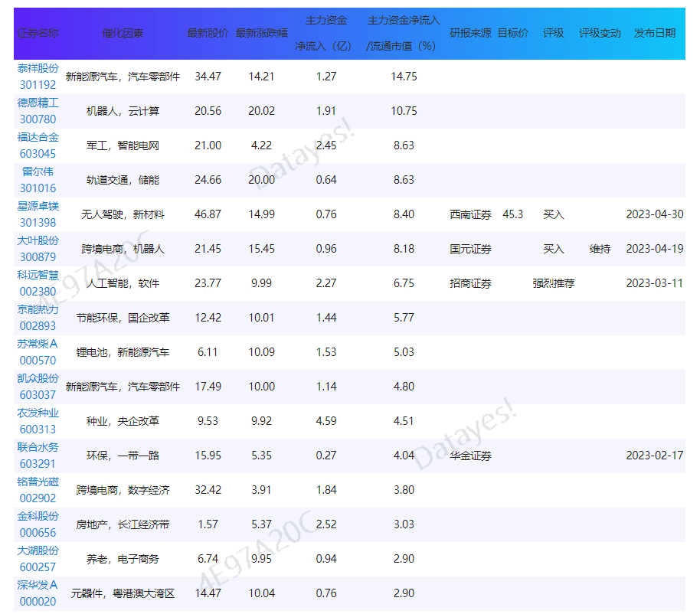Image resolution: width=700 pixels, height=614 pixels.
Task: Select 机器人，云计算 catalyst cell
Action: pos(123,111)
